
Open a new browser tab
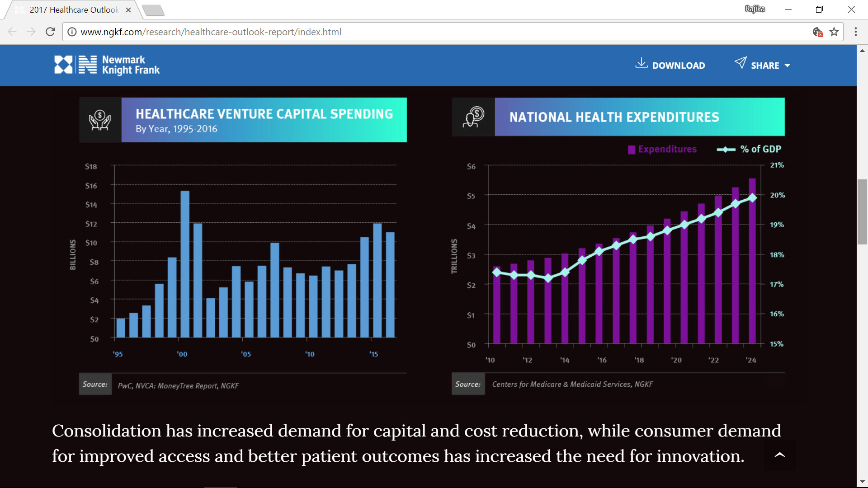pos(153,10)
